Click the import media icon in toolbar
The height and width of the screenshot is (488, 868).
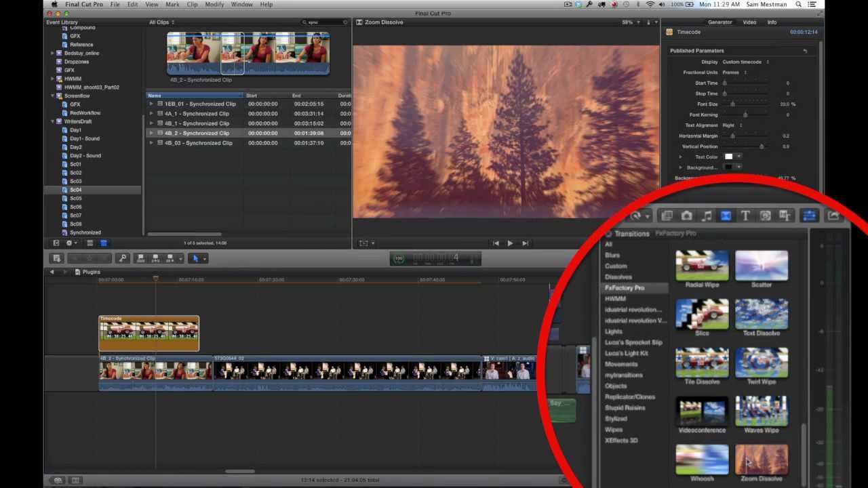(x=57, y=258)
